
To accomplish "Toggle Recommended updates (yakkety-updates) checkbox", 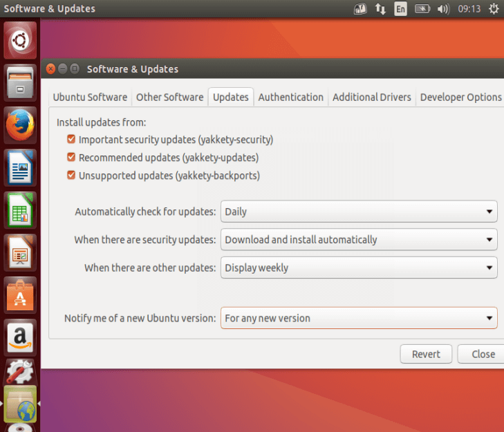I will pyautogui.click(x=71, y=157).
